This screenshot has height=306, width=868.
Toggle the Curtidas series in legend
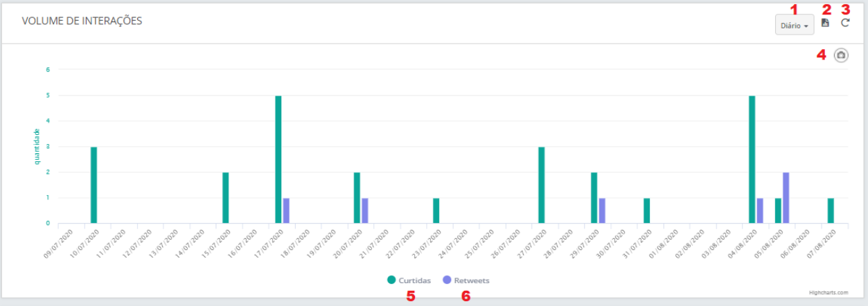pyautogui.click(x=414, y=280)
